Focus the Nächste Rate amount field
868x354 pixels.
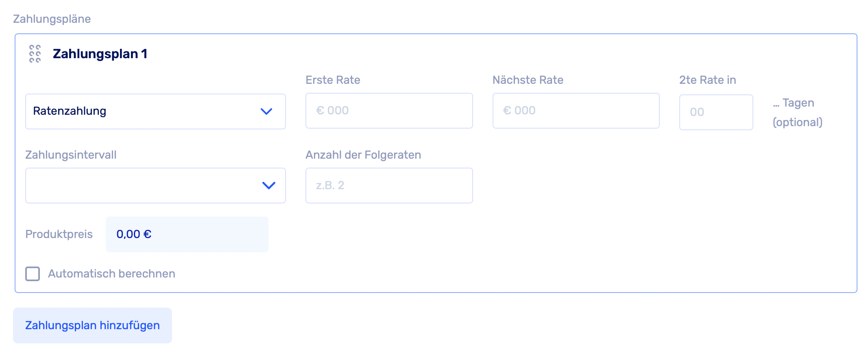(576, 111)
